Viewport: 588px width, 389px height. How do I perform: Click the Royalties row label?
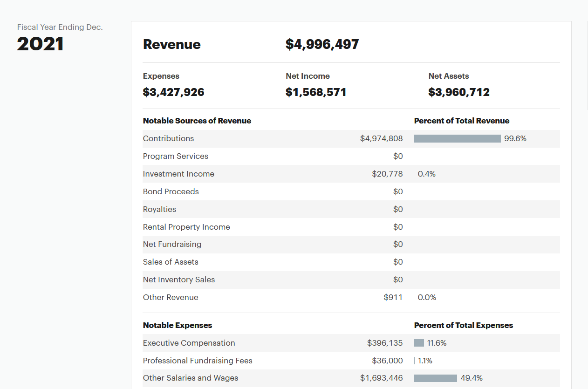(x=160, y=209)
